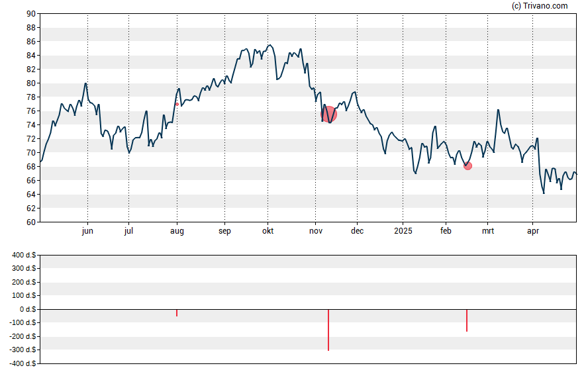Click the 'dec' axis label
This screenshot has height=374, width=588.
[357, 231]
